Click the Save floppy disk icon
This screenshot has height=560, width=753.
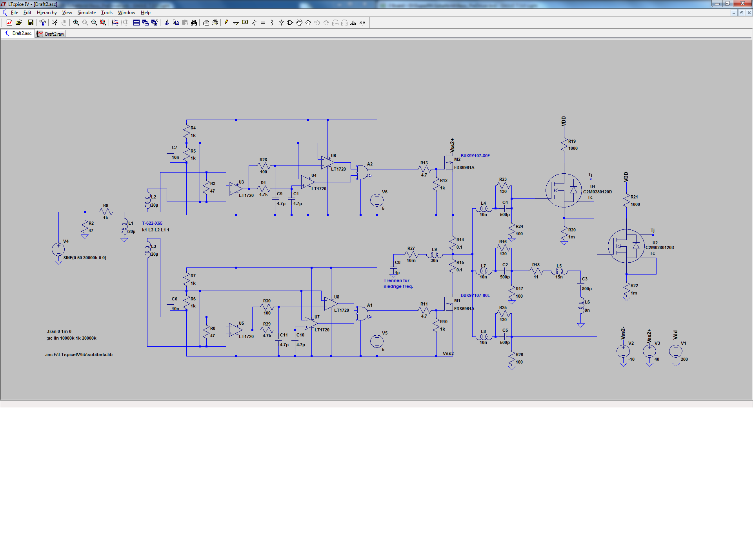pyautogui.click(x=30, y=23)
